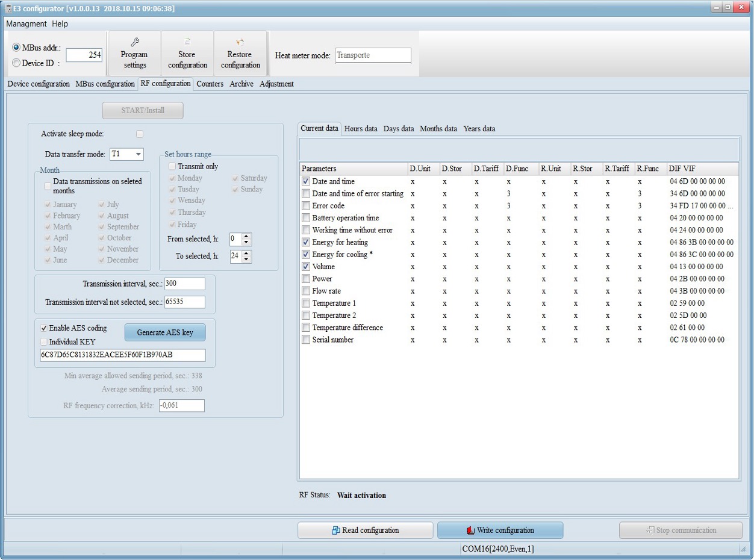Open the Months data tab

(438, 129)
